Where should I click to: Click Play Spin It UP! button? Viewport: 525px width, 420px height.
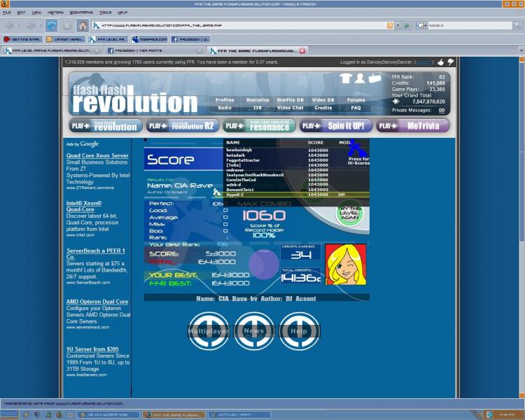336,126
